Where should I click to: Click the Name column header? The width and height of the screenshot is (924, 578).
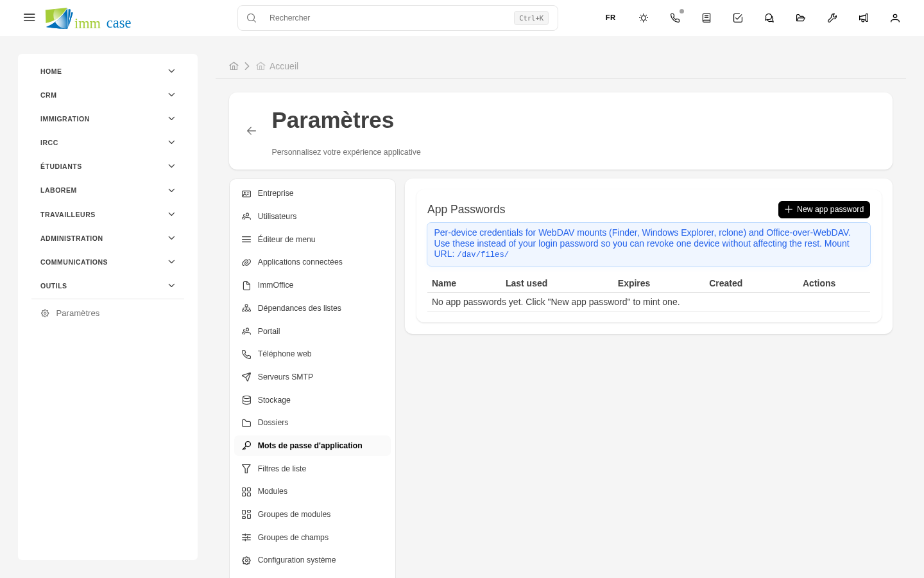(444, 283)
